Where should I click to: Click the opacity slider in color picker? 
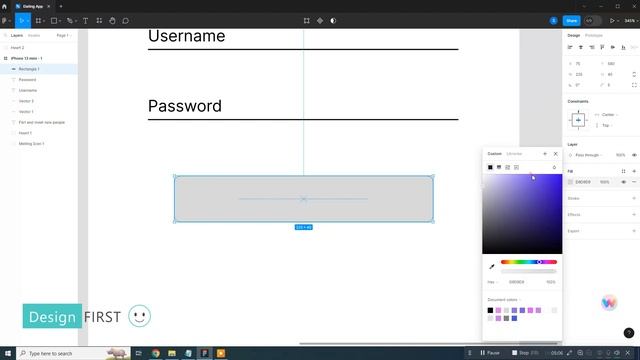point(529,271)
